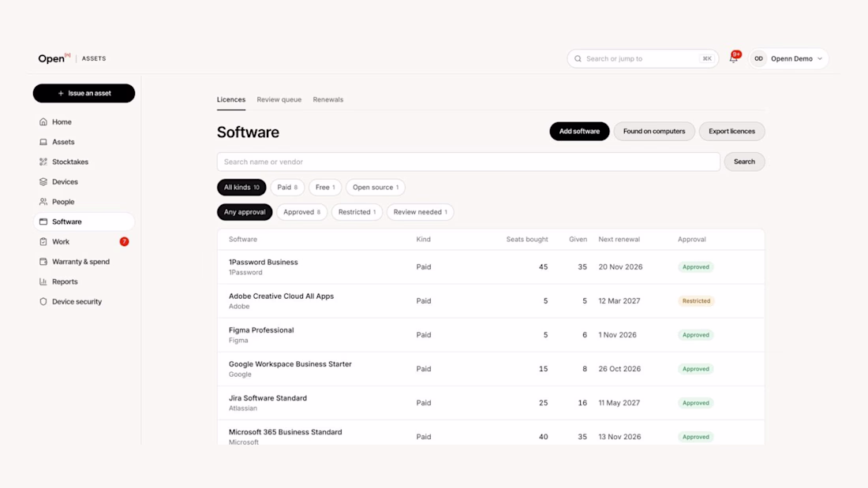Filter software by Free kind
868x488 pixels.
pyautogui.click(x=325, y=187)
